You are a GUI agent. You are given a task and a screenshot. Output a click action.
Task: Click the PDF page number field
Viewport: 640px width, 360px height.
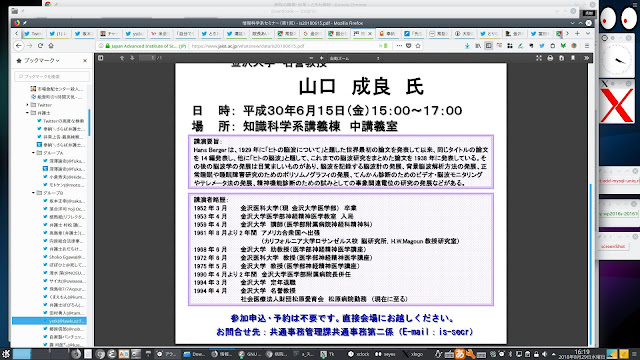tap(147, 58)
